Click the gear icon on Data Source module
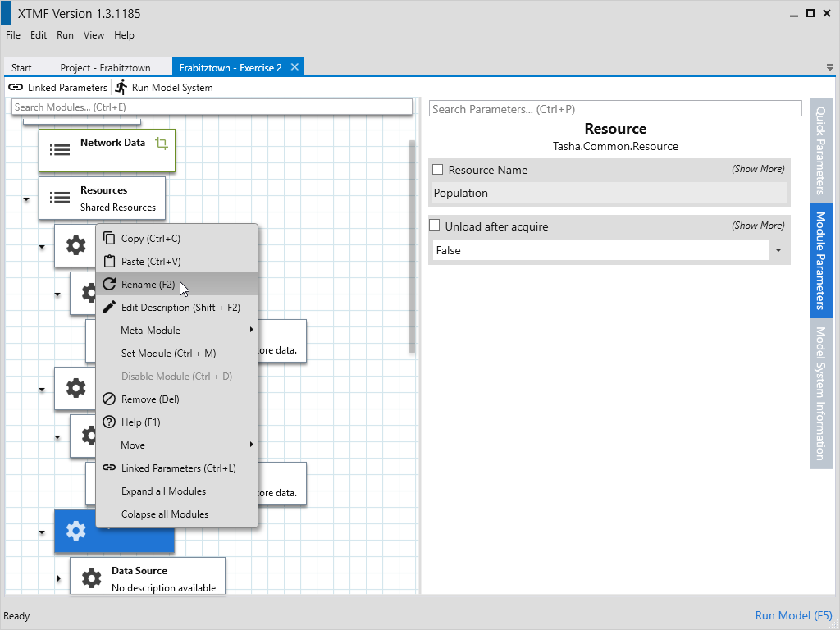 pyautogui.click(x=91, y=578)
